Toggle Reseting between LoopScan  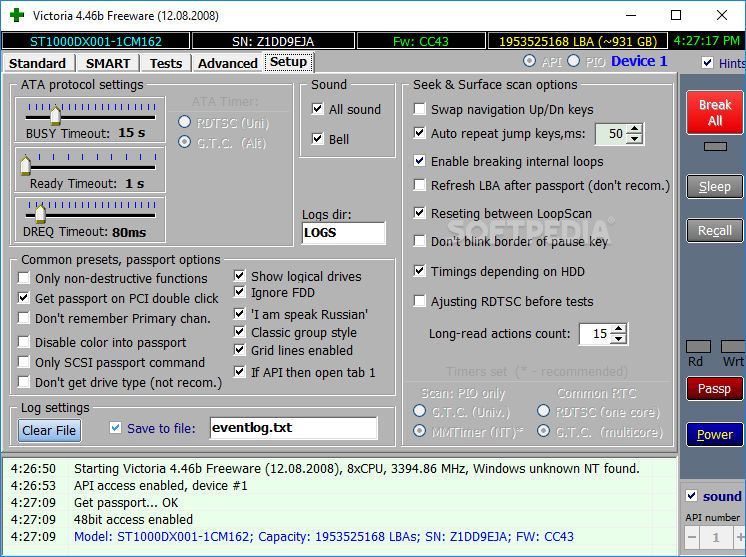tap(419, 213)
